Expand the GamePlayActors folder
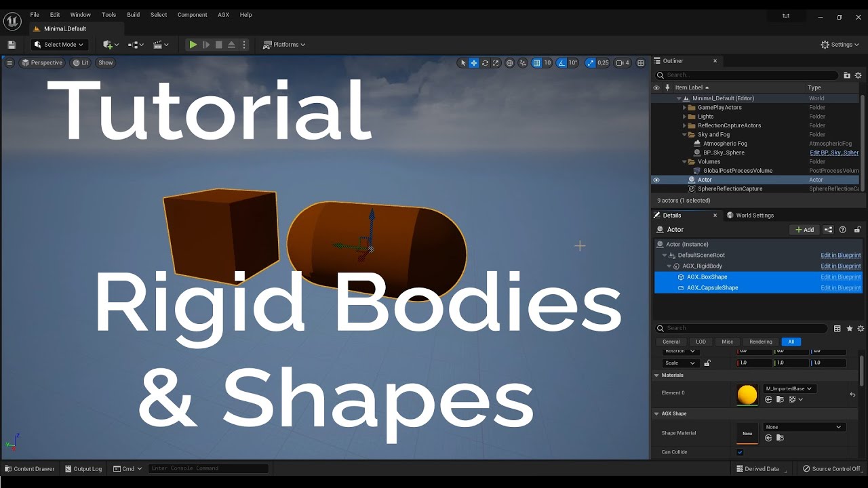This screenshot has width=868, height=488. pyautogui.click(x=685, y=108)
